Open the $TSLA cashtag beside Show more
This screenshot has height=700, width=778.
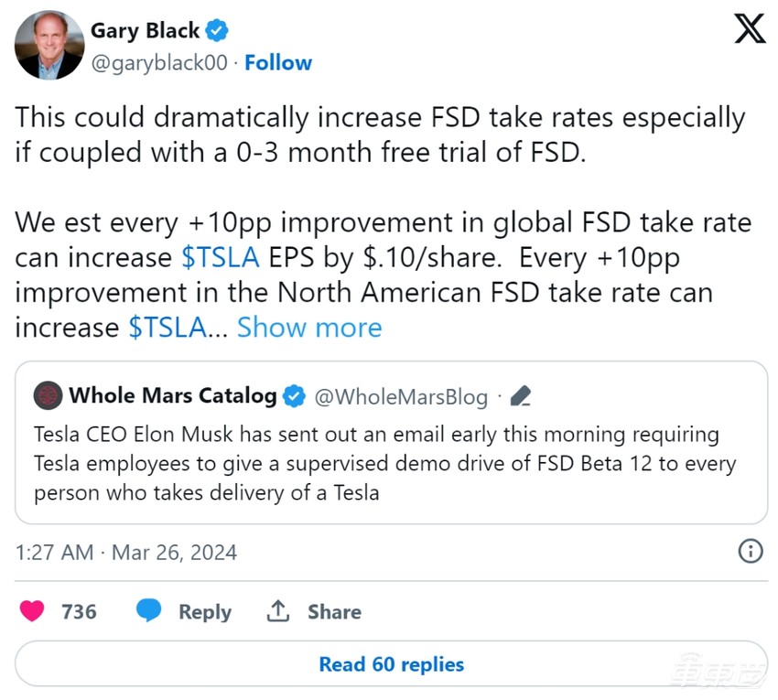167,328
